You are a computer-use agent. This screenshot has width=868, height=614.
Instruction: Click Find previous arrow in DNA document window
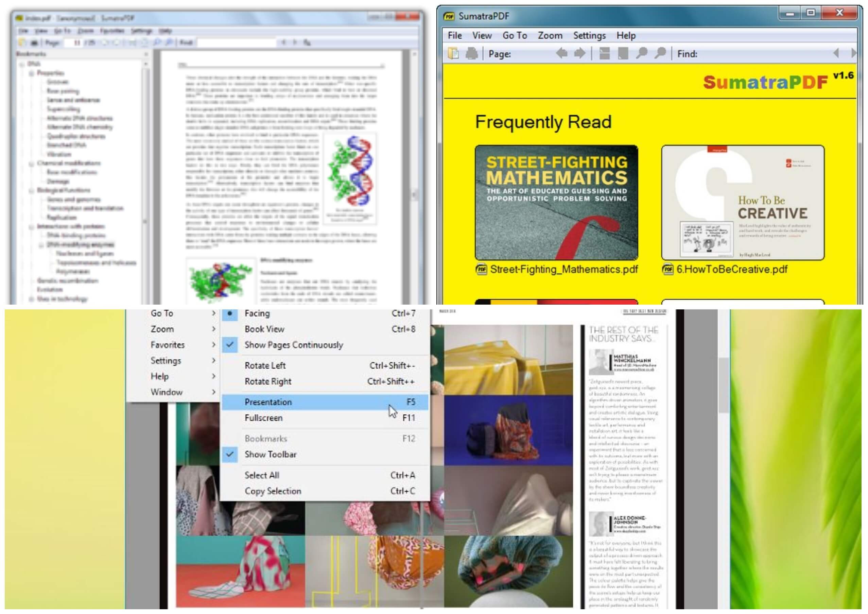click(283, 43)
